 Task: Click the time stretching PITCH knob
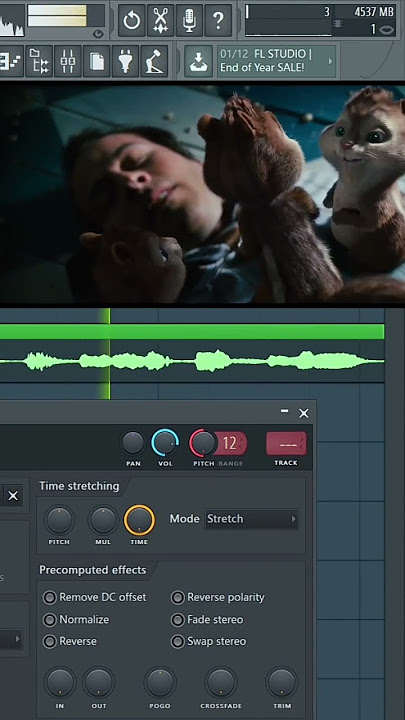point(60,520)
